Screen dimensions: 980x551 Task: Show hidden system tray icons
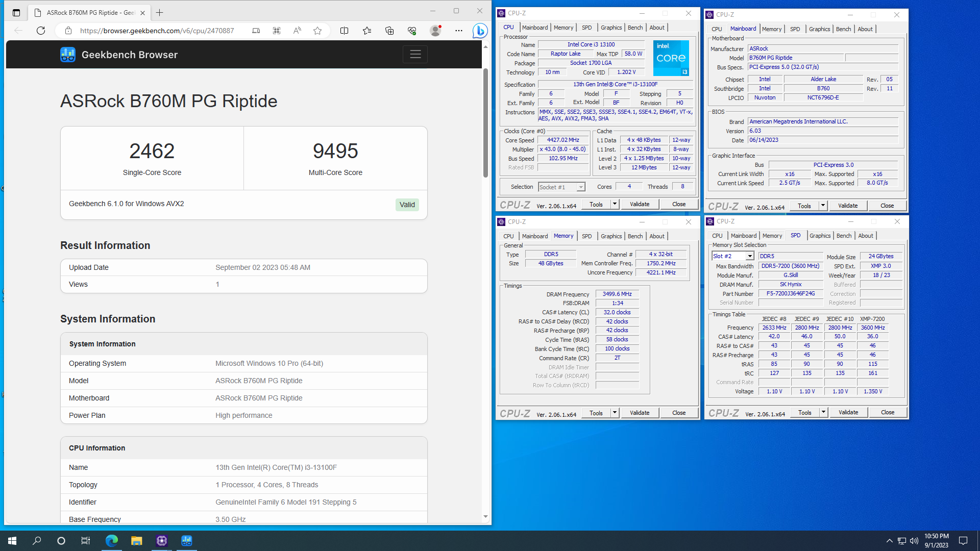890,541
